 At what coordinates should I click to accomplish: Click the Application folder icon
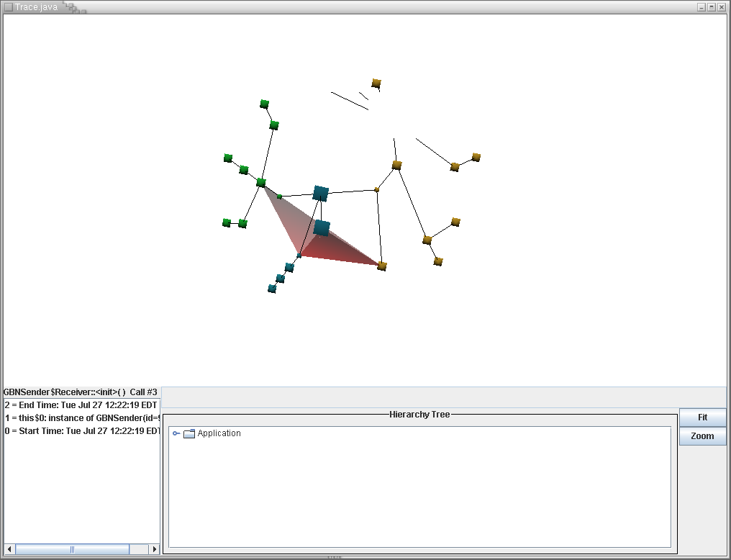coord(189,434)
